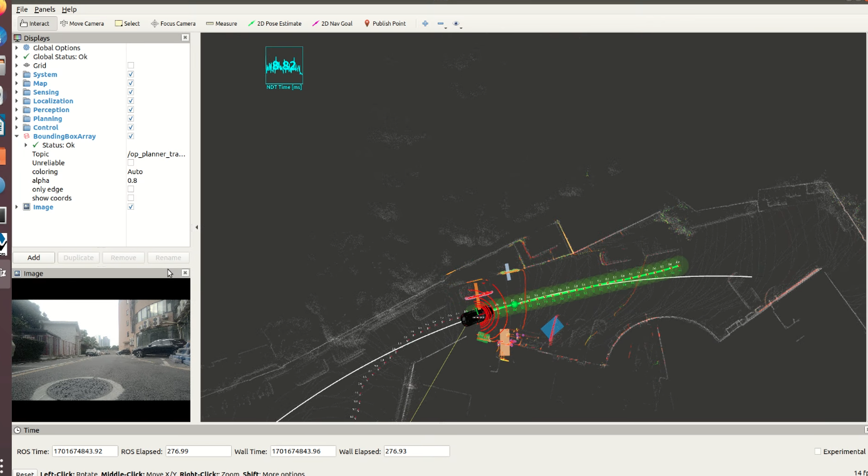This screenshot has width=868, height=476.
Task: Select the 2D Pose Estimate tool
Action: click(x=275, y=24)
